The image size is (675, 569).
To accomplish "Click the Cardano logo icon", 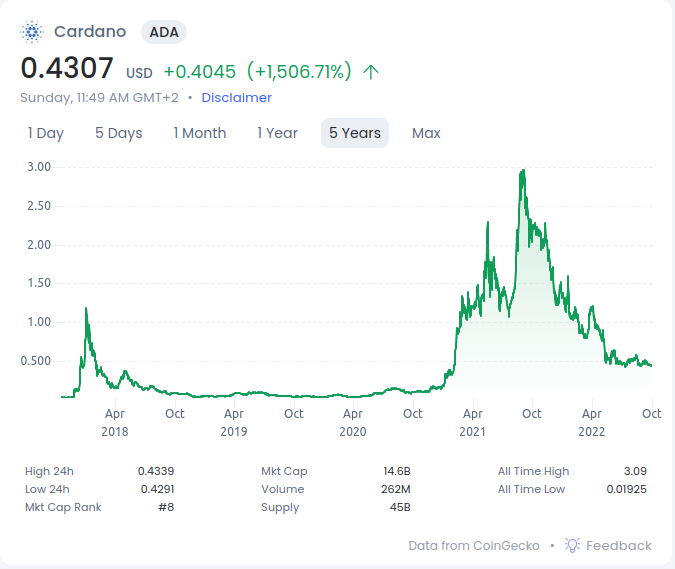I will tap(32, 32).
